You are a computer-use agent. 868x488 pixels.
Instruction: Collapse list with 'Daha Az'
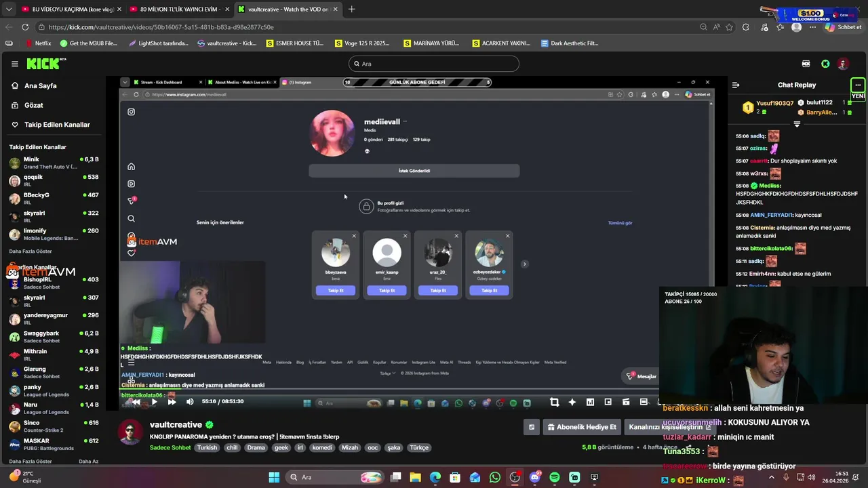88,462
